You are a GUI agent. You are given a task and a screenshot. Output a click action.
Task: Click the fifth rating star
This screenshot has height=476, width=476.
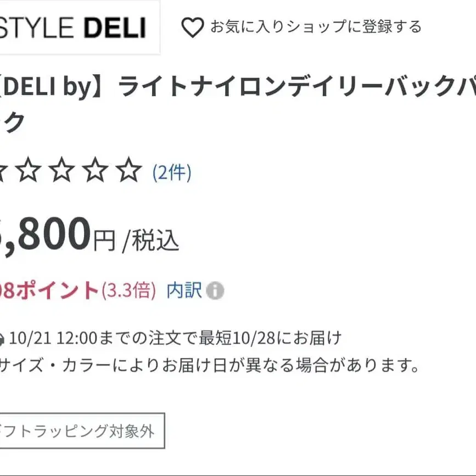point(129,170)
